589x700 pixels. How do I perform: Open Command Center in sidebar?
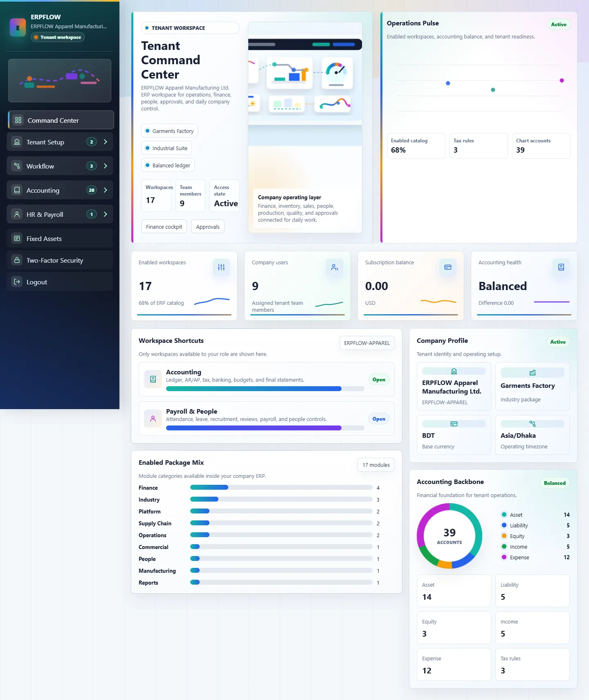(61, 120)
